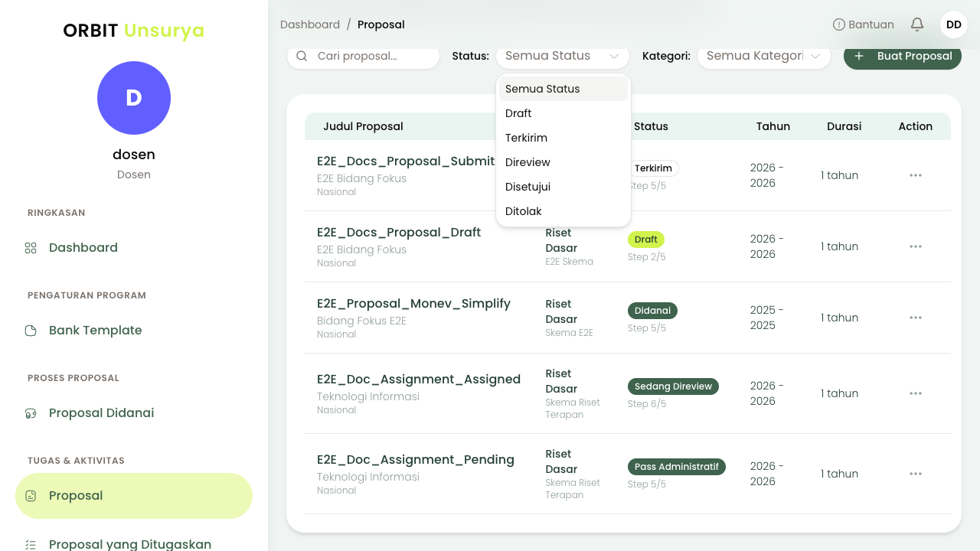
Task: Click the Didanai status badge
Action: tap(652, 311)
